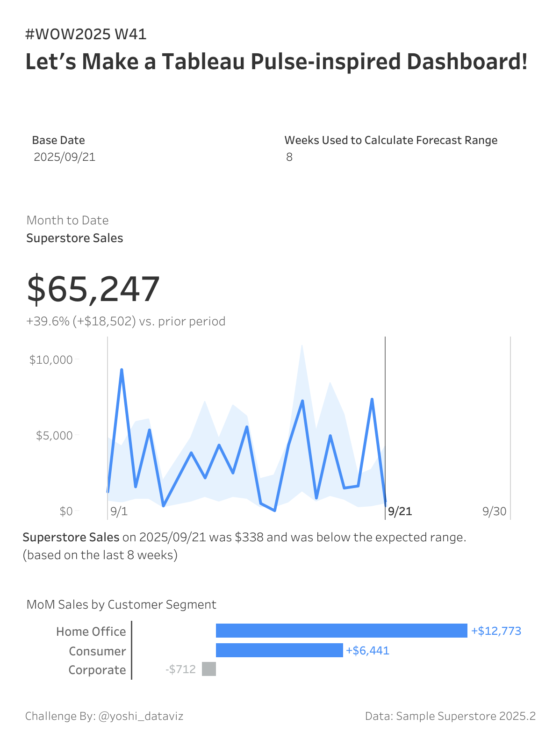
Task: Click the Data: Sample Superstore 2025.2 text
Action: [450, 716]
